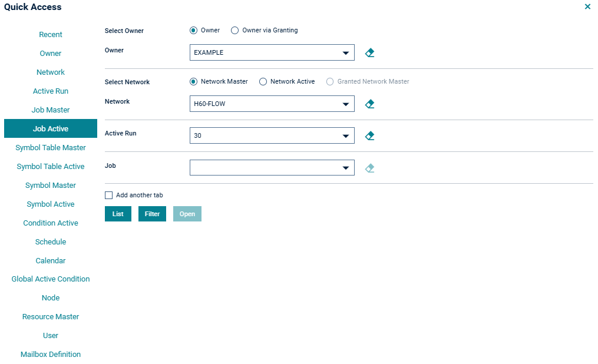
Task: Open Mailbox Definition entry
Action: click(50, 355)
